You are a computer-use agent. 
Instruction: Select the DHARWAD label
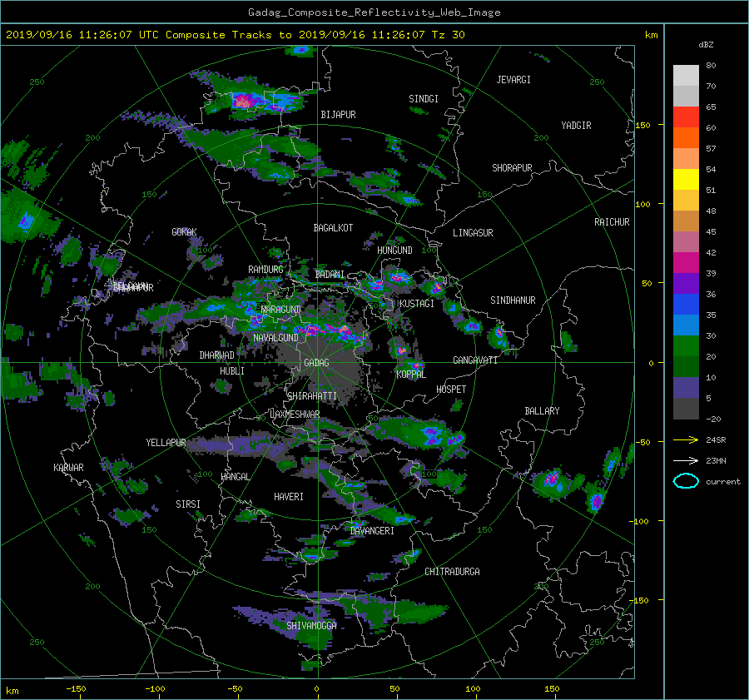click(217, 355)
